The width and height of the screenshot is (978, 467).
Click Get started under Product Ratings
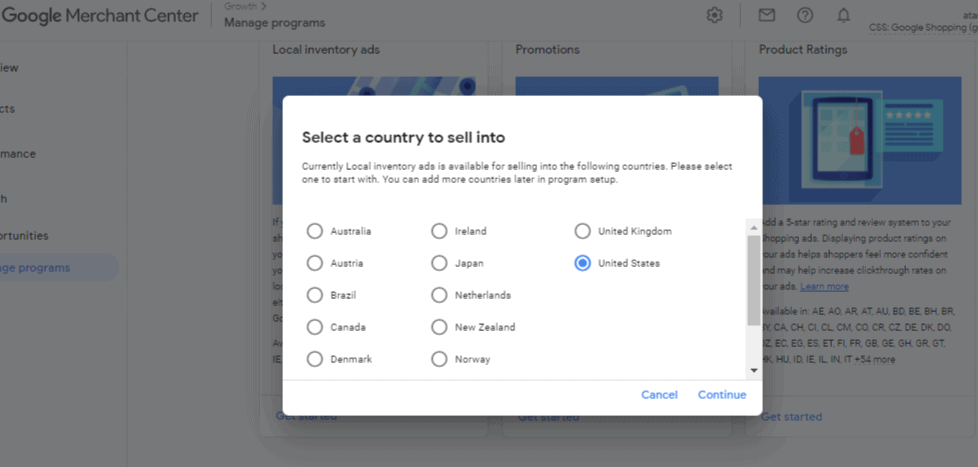(x=792, y=416)
